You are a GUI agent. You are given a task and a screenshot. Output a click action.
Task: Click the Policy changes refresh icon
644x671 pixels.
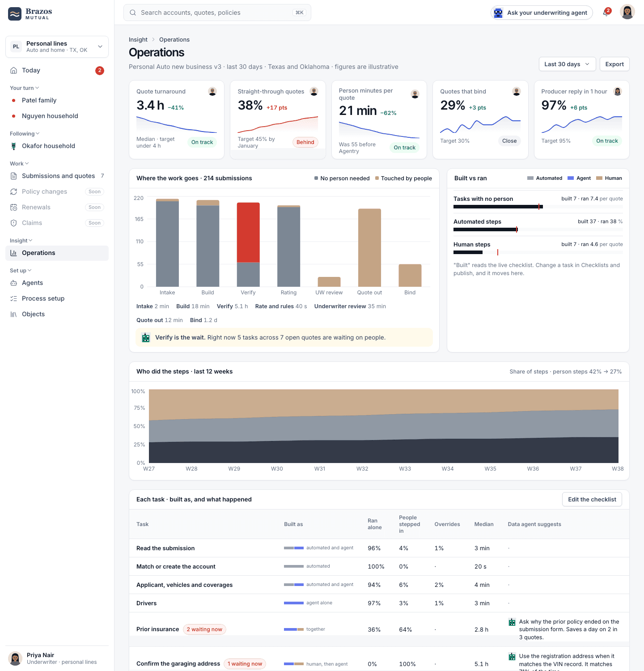(x=14, y=191)
